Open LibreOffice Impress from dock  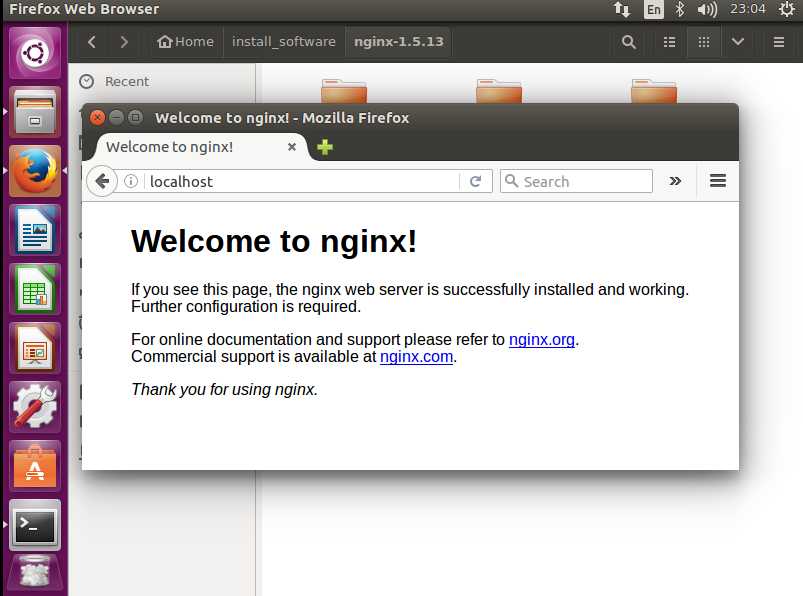point(35,348)
